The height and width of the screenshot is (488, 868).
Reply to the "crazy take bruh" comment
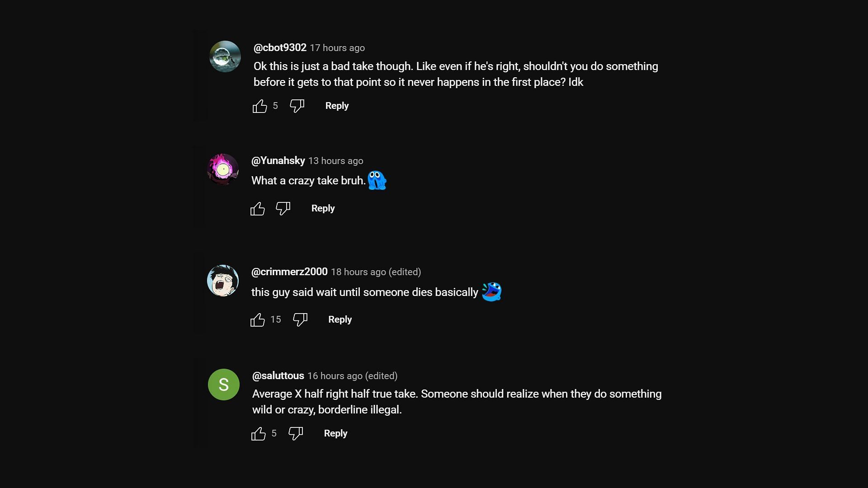[323, 208]
